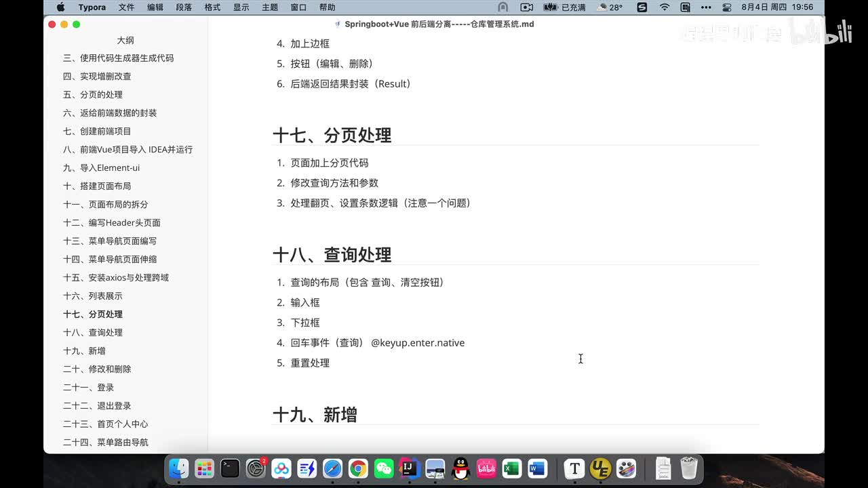Click the three-dots menu bar item
Viewport: 868px width, 488px height.
coord(706,7)
